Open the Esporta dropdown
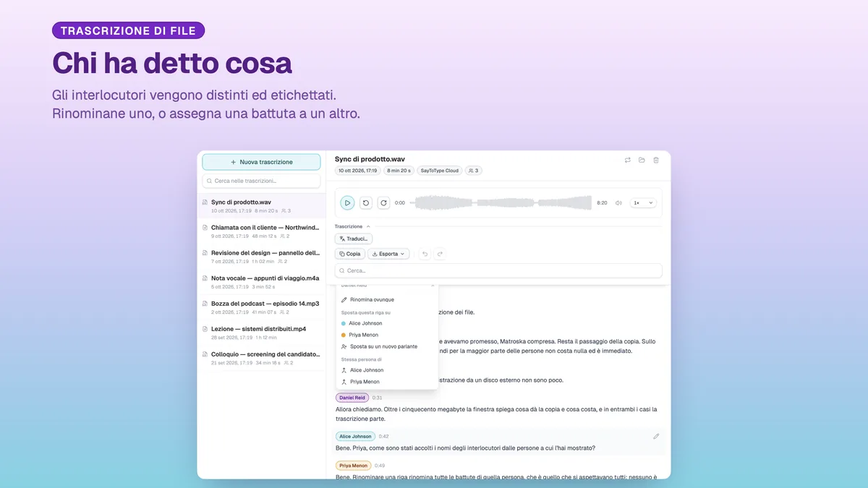This screenshot has width=868, height=488. (388, 254)
